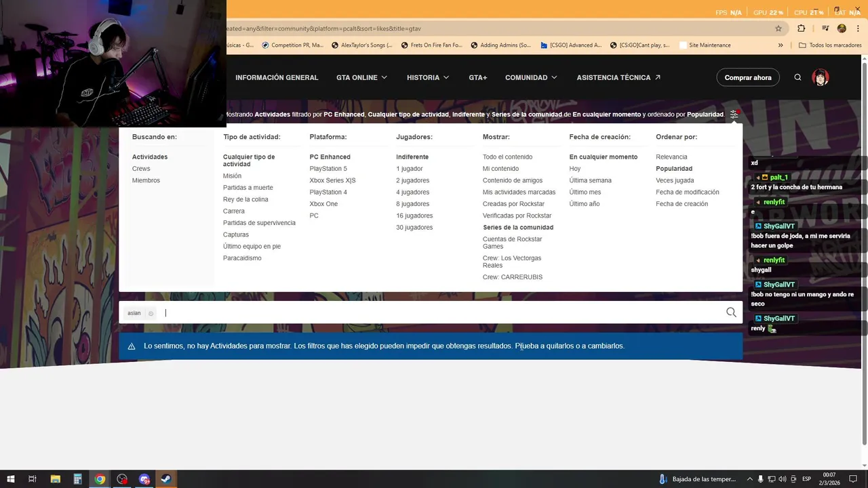Image resolution: width=868 pixels, height=488 pixels.
Task: Filter by 2 jugadores
Action: 413,180
